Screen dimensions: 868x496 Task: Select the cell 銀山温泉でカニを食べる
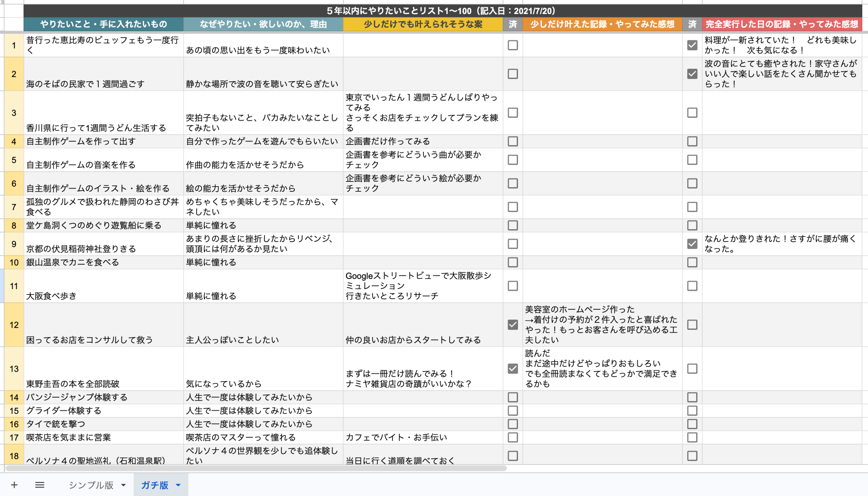pyautogui.click(x=103, y=262)
